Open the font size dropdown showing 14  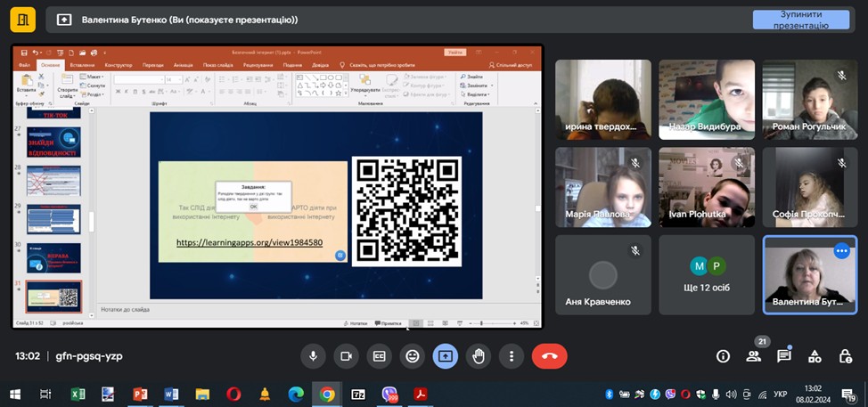pos(173,79)
